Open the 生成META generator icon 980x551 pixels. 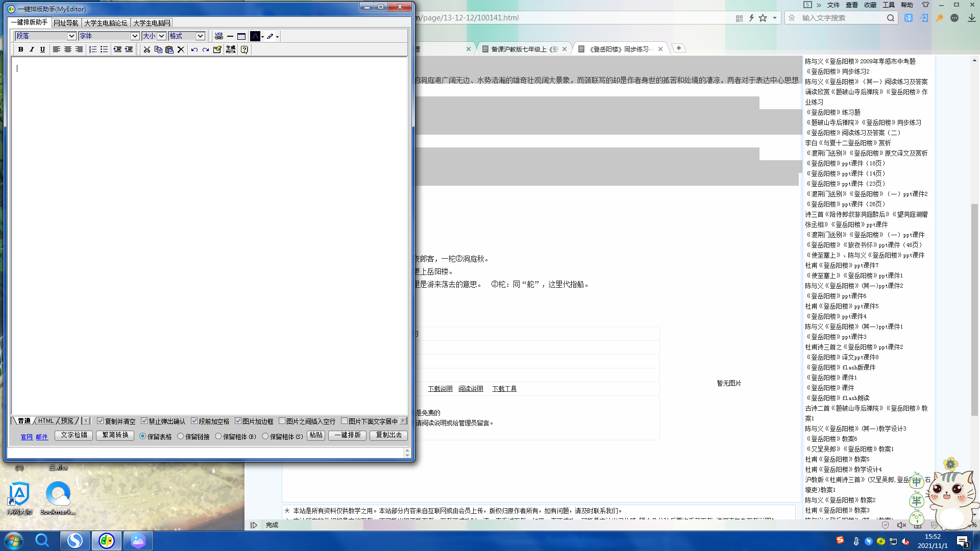click(x=230, y=49)
